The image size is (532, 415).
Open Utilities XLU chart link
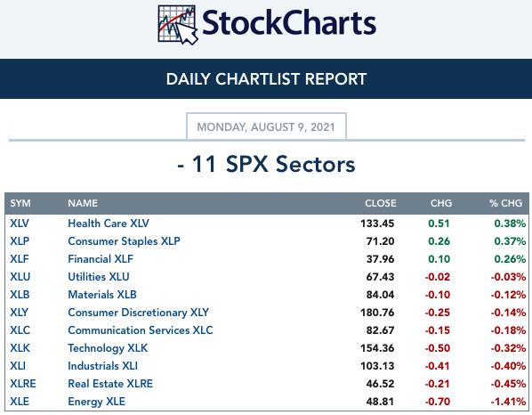[99, 276]
